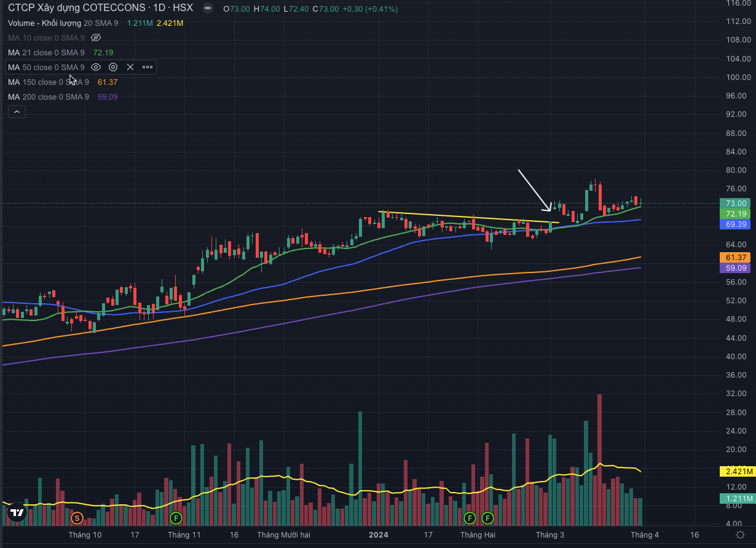The width and height of the screenshot is (756, 548).
Task: Click the green 72.19 price axis label
Action: (x=736, y=213)
